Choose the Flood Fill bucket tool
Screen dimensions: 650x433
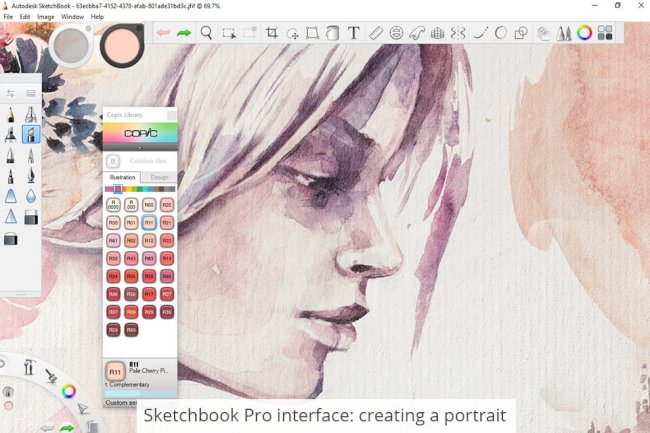click(x=332, y=33)
